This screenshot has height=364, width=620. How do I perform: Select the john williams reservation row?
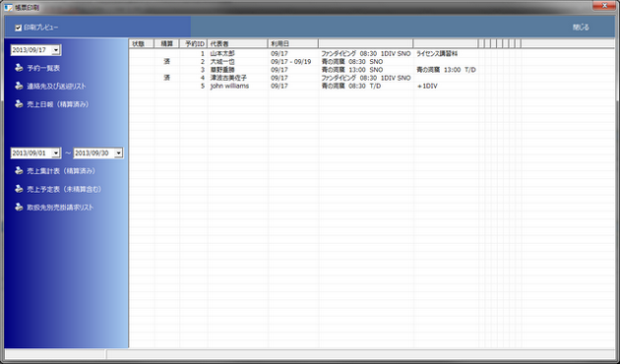tap(372, 86)
